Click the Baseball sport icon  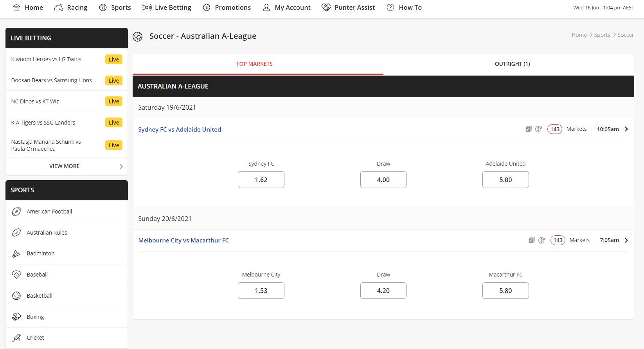[16, 275]
